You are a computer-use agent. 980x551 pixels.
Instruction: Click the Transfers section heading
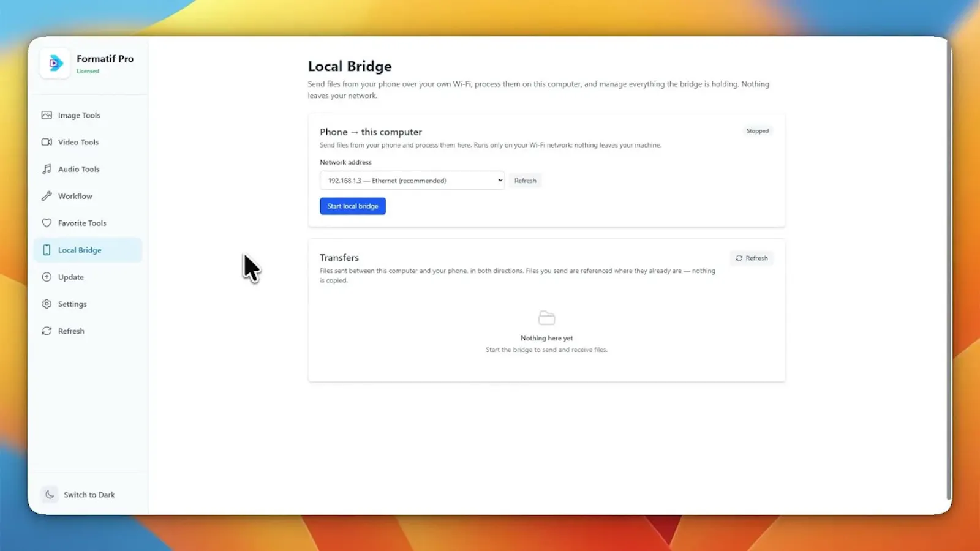[x=339, y=258]
